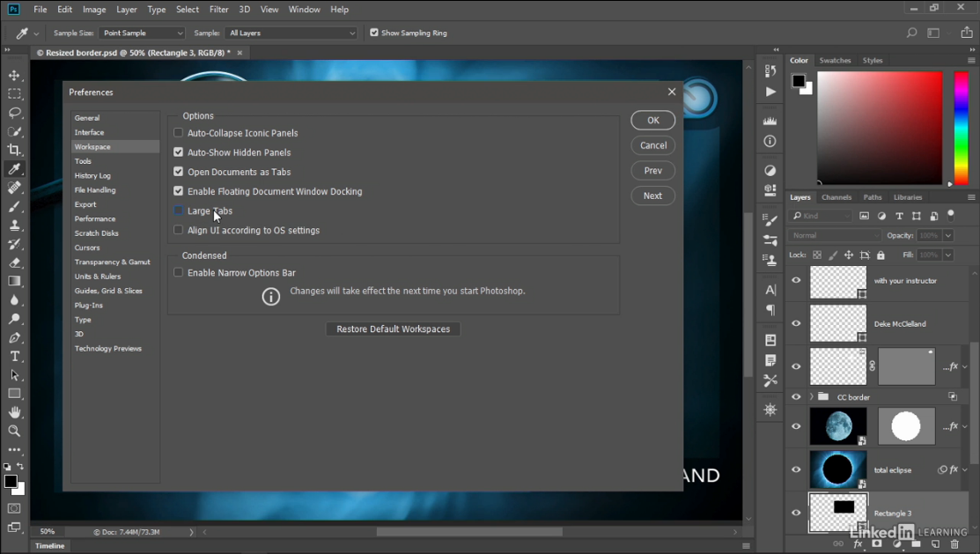Open the Opacity value dropdown arrow
Image resolution: width=980 pixels, height=554 pixels.
(x=948, y=236)
